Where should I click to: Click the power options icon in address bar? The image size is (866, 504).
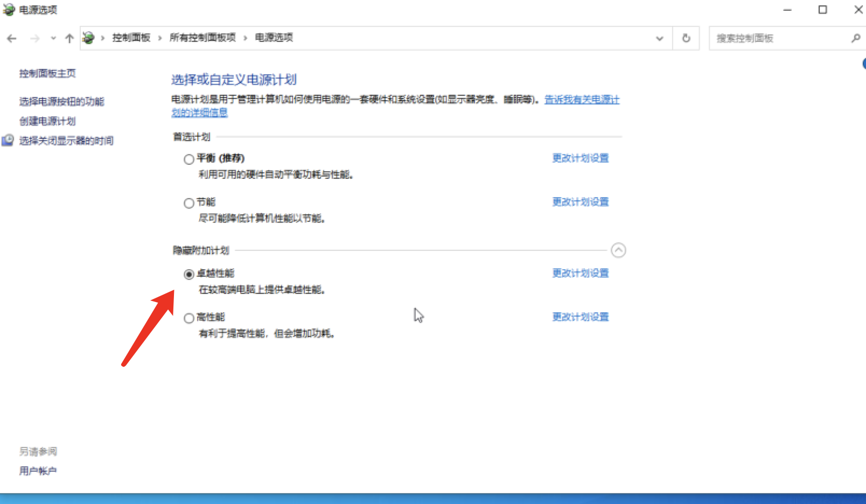coord(88,38)
